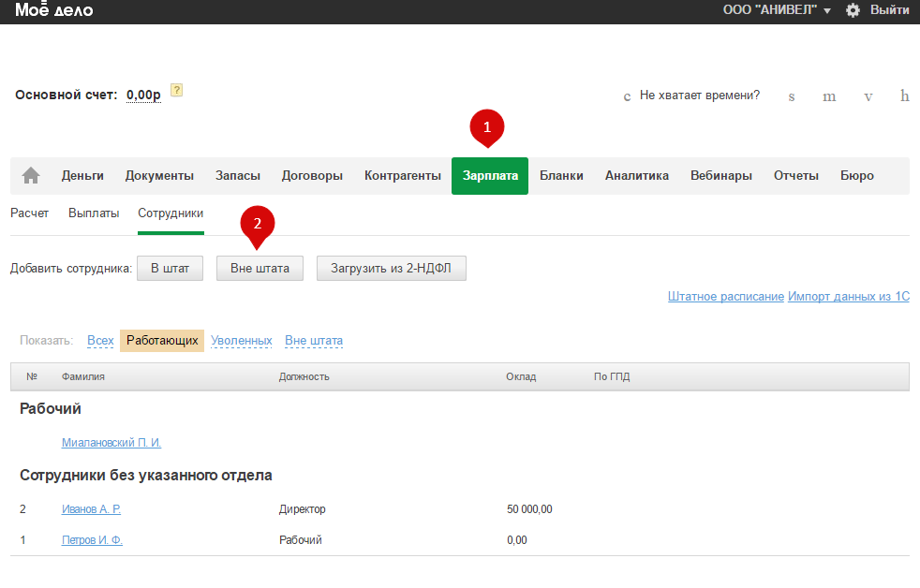Click the Моё дело logo
The width and height of the screenshot is (920, 588).
point(53,11)
